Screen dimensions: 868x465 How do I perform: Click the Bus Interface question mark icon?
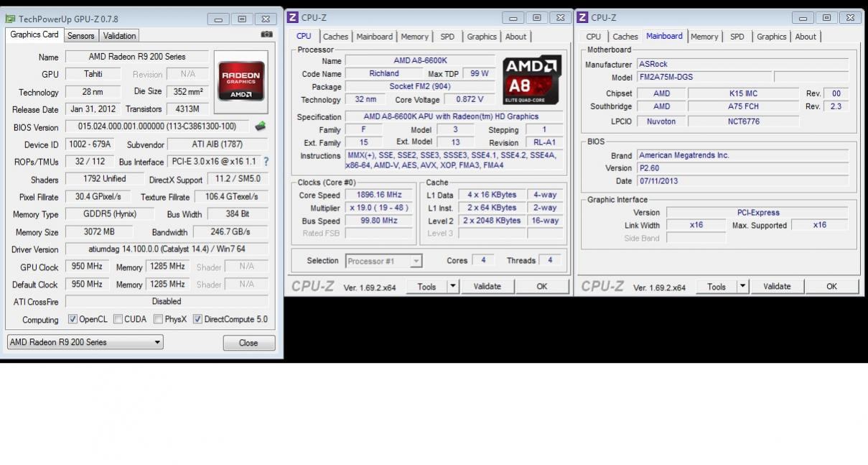266,162
